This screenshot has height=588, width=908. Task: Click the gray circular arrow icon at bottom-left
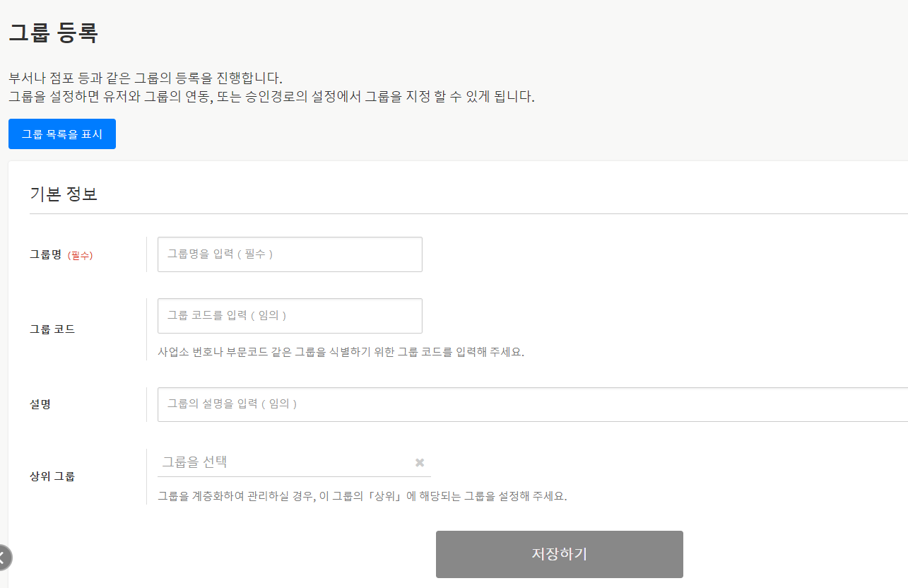point(3,557)
